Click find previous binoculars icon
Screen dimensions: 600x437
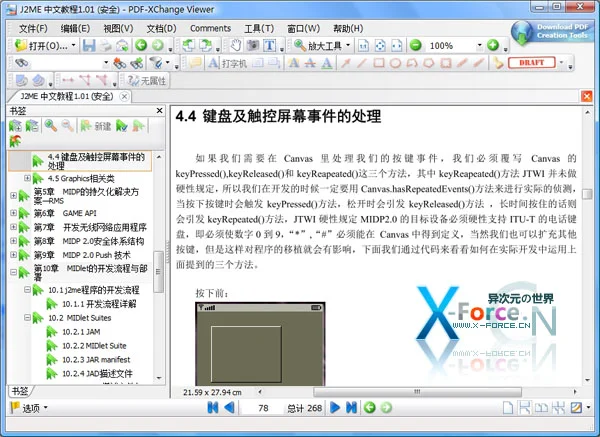(x=119, y=63)
